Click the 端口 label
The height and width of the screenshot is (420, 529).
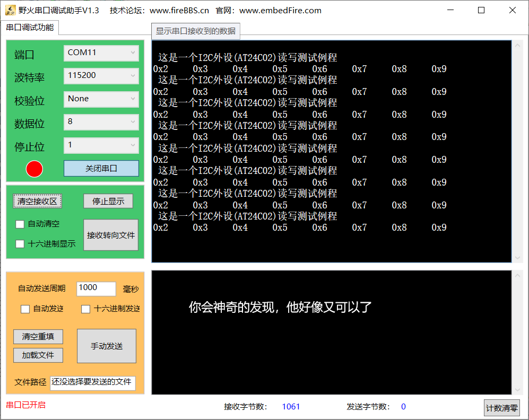(x=24, y=55)
